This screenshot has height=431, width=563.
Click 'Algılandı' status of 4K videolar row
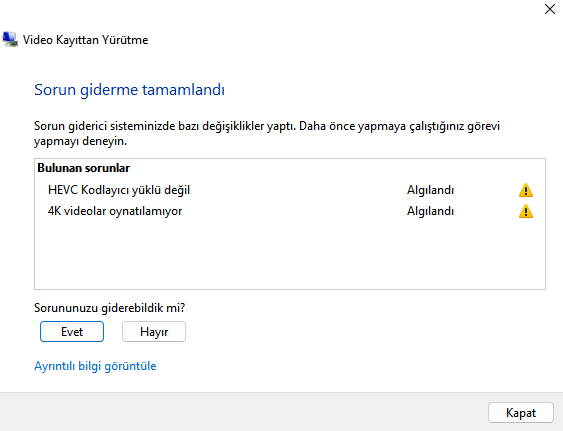pyautogui.click(x=430, y=211)
